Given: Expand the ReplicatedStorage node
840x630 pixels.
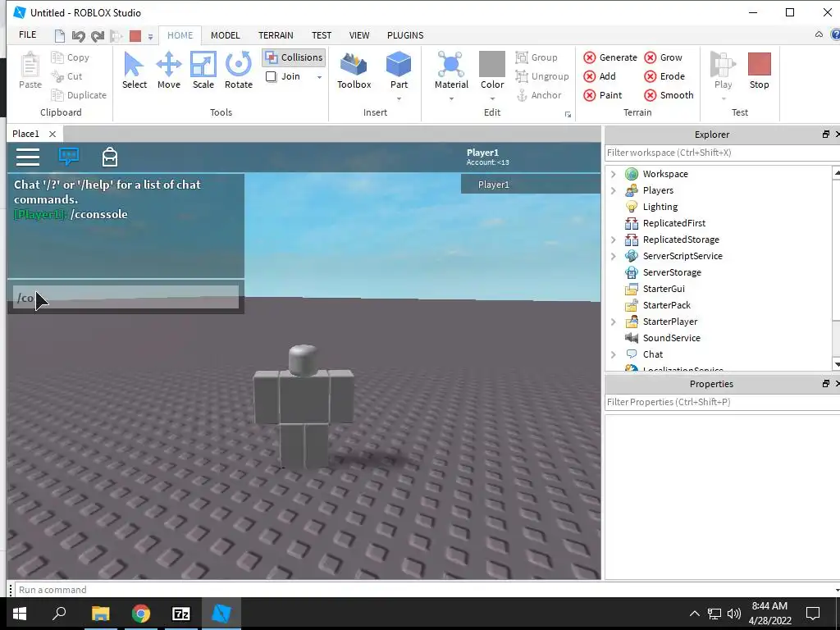Looking at the screenshot, I should coord(614,240).
